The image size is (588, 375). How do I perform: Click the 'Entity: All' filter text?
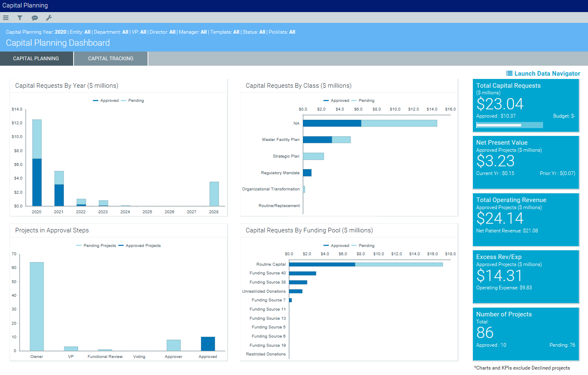point(80,32)
